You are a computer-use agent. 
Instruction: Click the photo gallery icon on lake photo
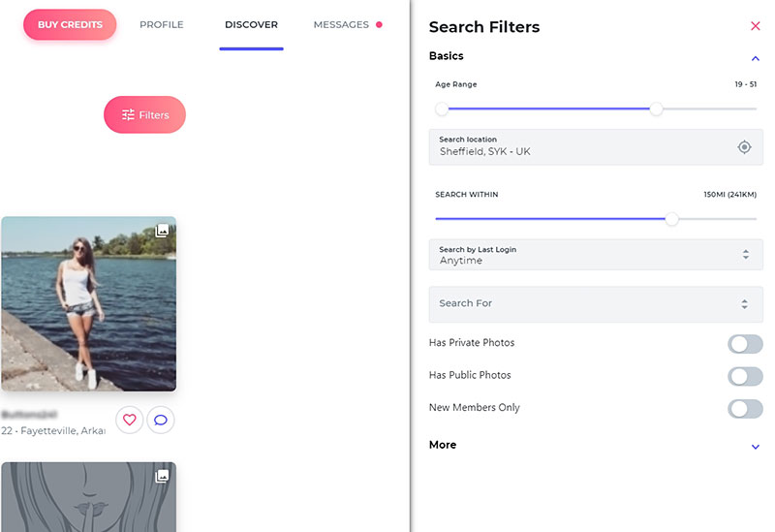coord(162,231)
